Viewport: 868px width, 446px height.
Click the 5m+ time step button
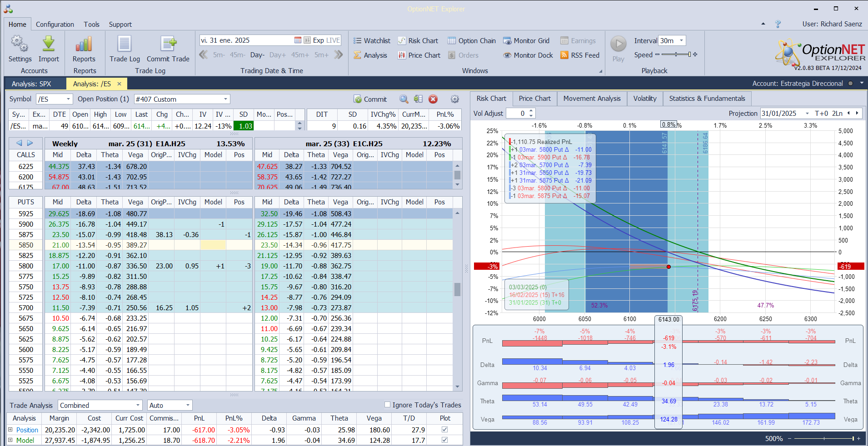click(321, 55)
